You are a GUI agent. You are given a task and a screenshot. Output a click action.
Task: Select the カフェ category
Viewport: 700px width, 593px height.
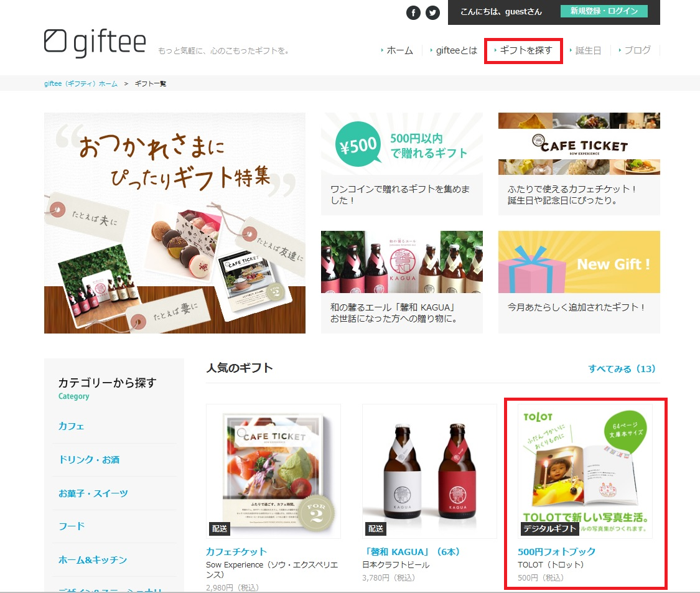[x=72, y=426]
